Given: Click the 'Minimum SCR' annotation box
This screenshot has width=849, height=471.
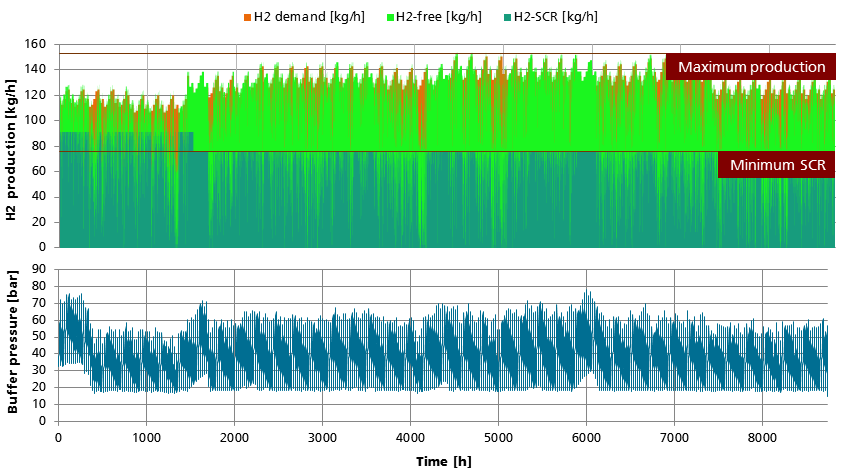Looking at the screenshot, I should pyautogui.click(x=776, y=165).
